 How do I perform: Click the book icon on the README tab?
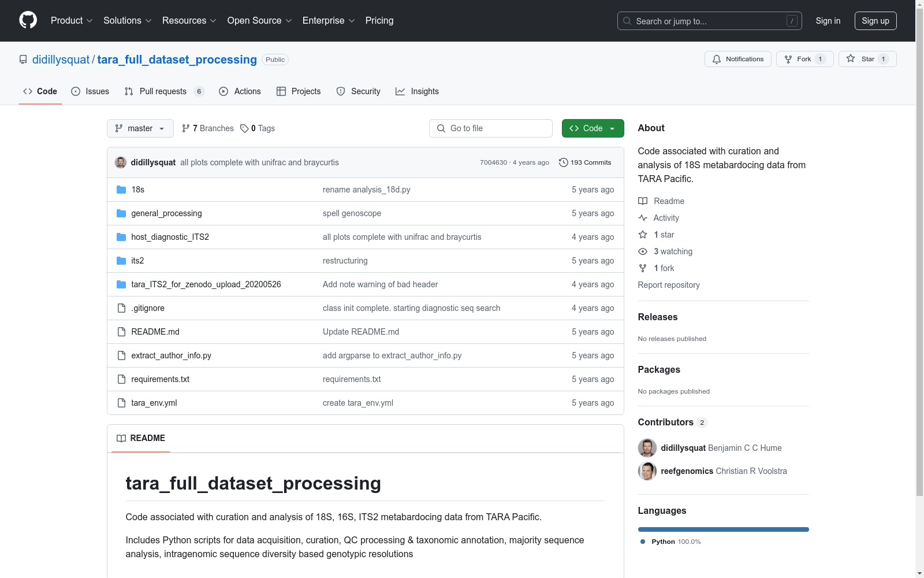tap(121, 439)
